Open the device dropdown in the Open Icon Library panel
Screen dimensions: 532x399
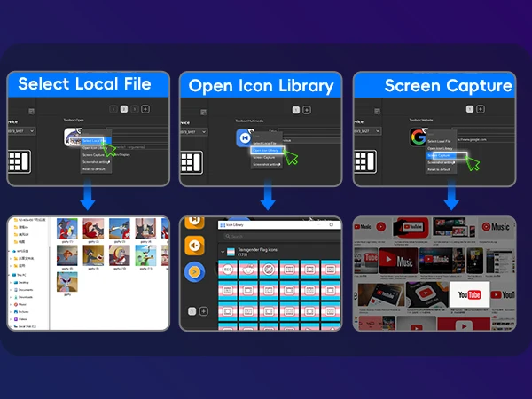193,132
